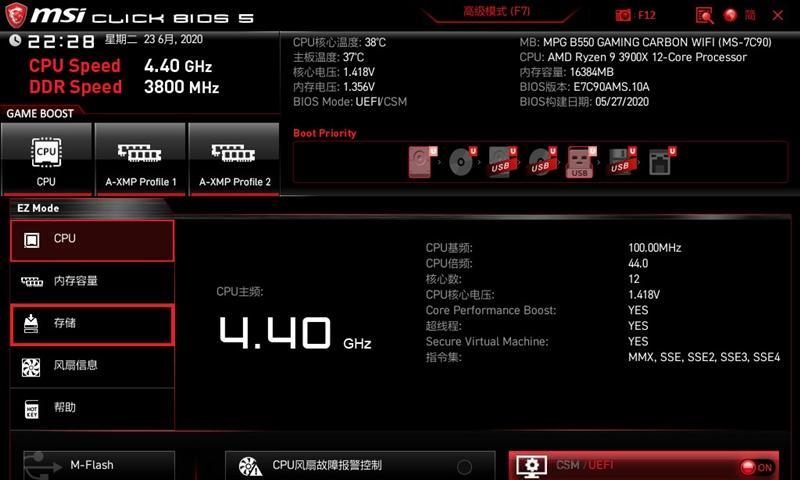800x480 pixels.
Task: Open the 存储 storage section
Action: pos(92,324)
